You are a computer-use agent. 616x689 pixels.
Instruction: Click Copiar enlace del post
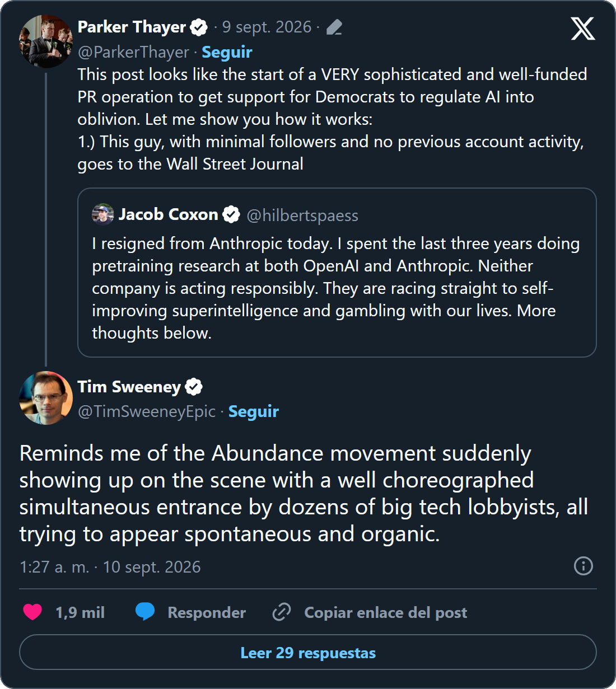coord(385,613)
